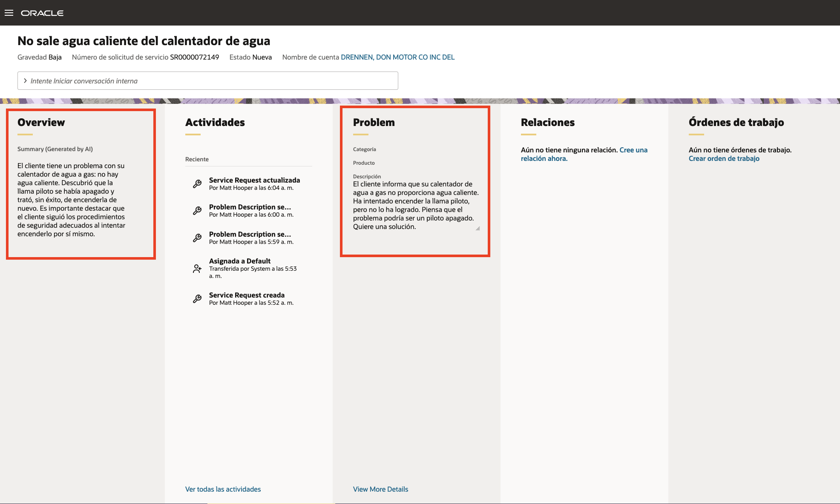The height and width of the screenshot is (504, 840).
Task: Click the wrench icon on the 5:59 a.m. Problem Description entry
Action: [197, 238]
